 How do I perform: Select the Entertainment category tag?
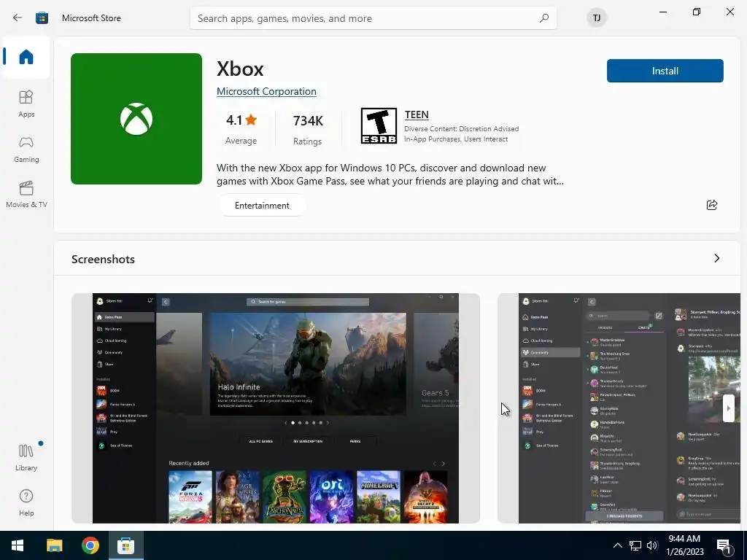coord(262,205)
